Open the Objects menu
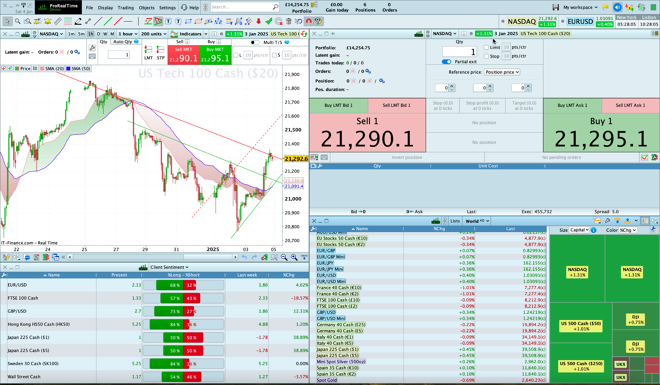This screenshot has width=660, height=385. 146,8
